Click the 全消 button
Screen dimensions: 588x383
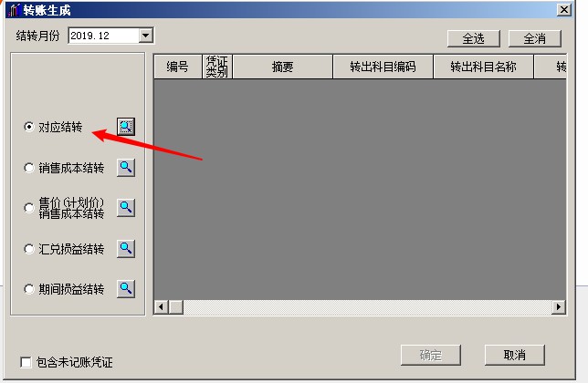point(535,38)
